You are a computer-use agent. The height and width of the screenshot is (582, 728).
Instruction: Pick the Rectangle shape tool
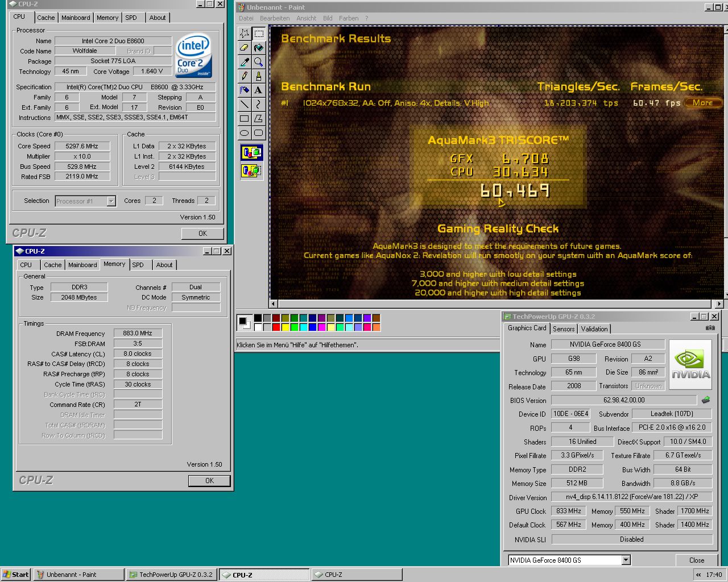(245, 119)
